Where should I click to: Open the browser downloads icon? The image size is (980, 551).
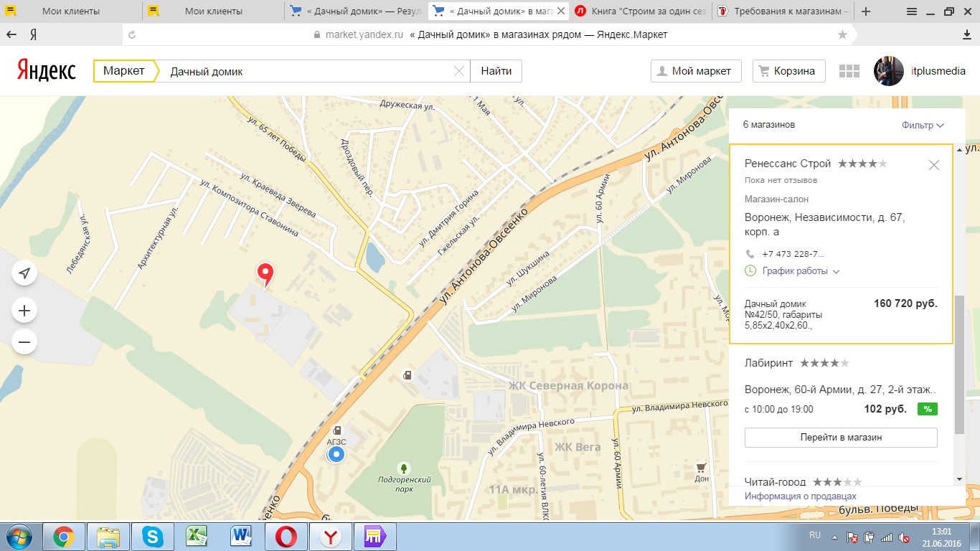[x=967, y=34]
